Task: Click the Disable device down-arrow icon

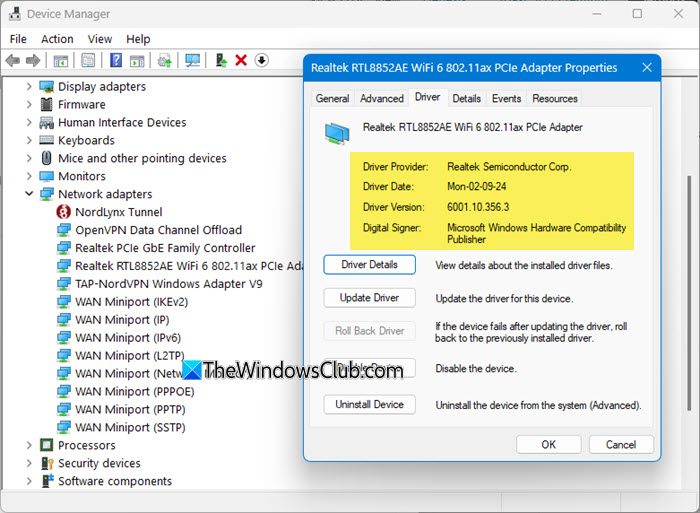Action: [262, 60]
